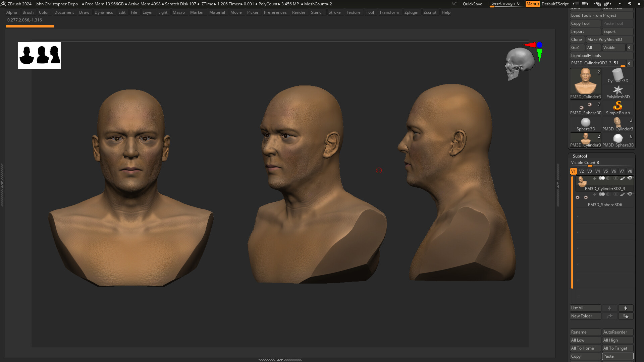Toggle visibility eye of PM3D_Cylinder3D2_3 subtool
This screenshot has width=644, height=362.
630,178
